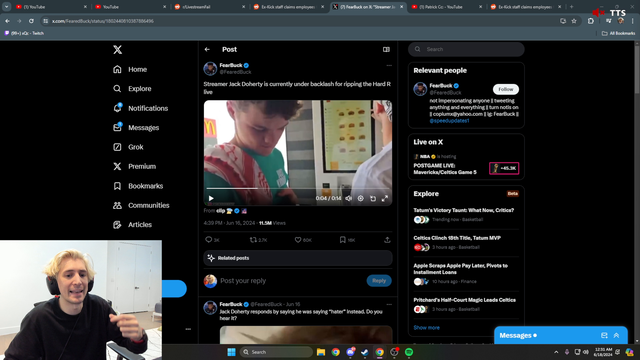
Task: Join NBA live +45.3K listeners button
Action: click(504, 168)
